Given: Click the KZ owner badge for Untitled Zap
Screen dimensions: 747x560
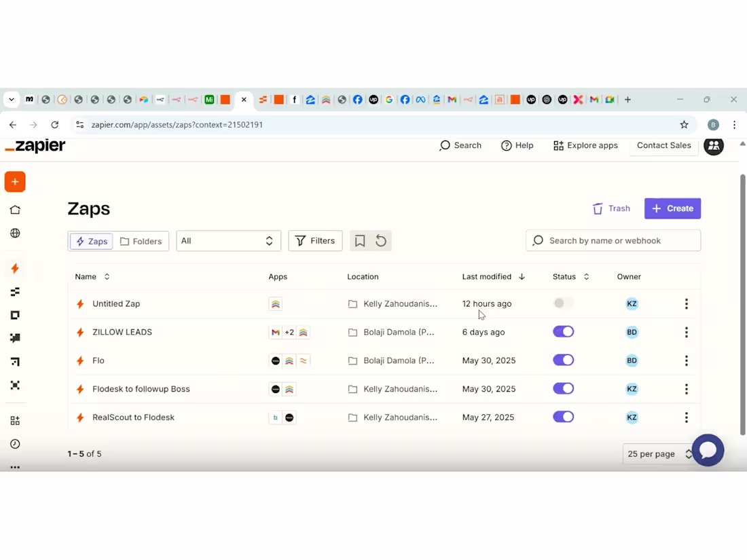Looking at the screenshot, I should point(632,304).
